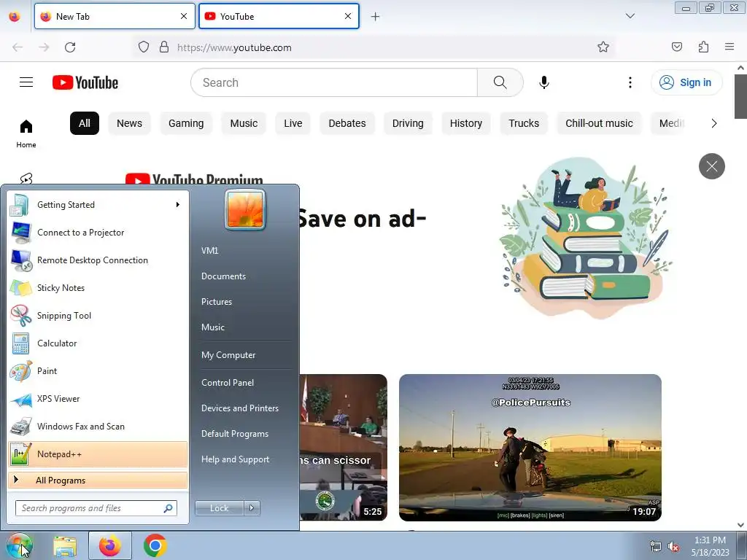Select the Chill-out music chip

click(x=600, y=123)
